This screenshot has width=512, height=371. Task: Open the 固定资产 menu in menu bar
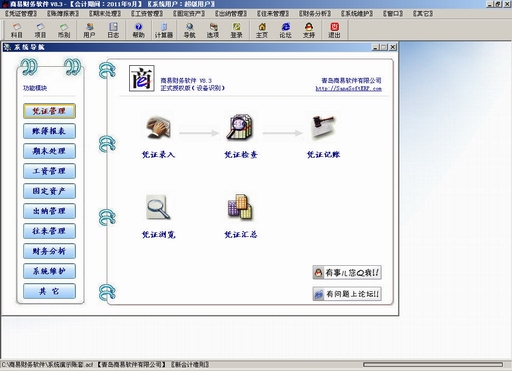[189, 14]
